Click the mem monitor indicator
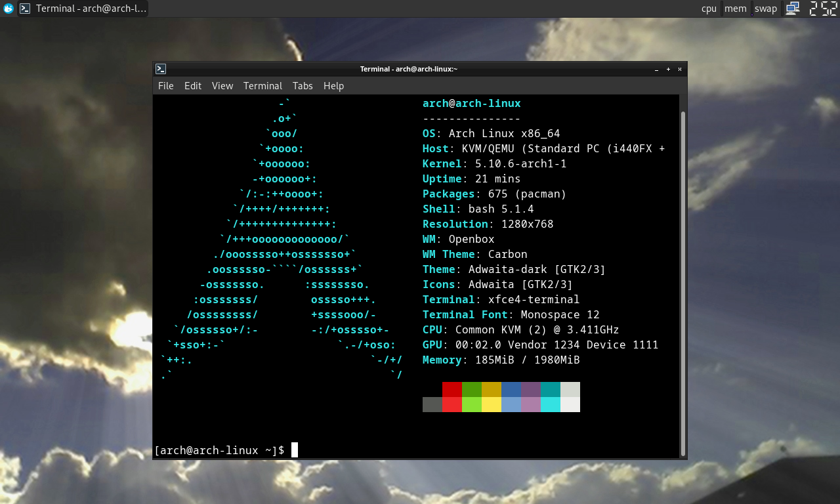Screen dimensions: 840x504 point(735,9)
